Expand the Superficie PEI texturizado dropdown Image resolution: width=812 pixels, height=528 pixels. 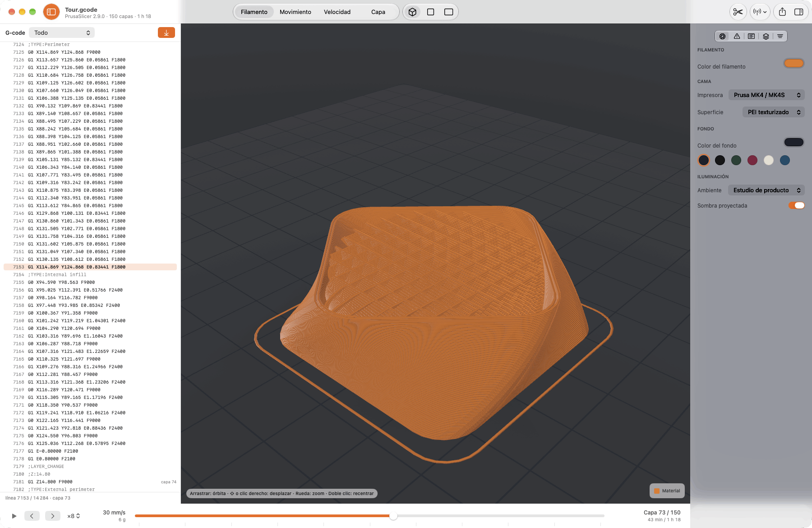(x=773, y=112)
